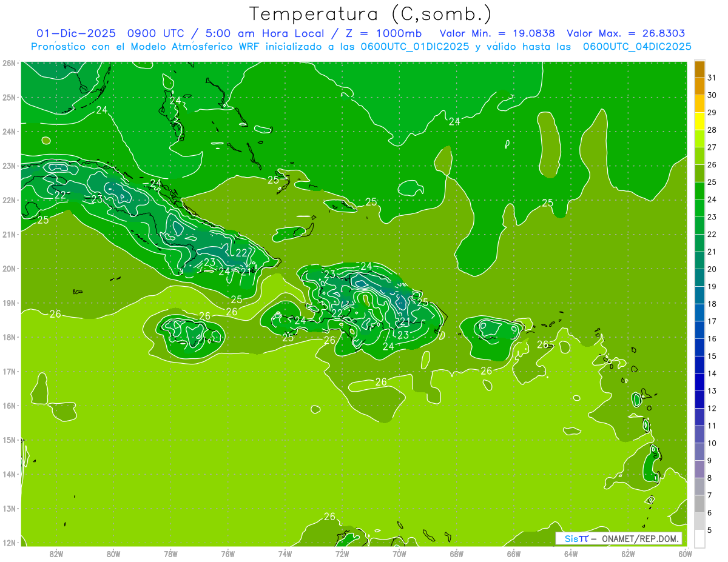Click the "18N" latitude axis label

(8, 337)
